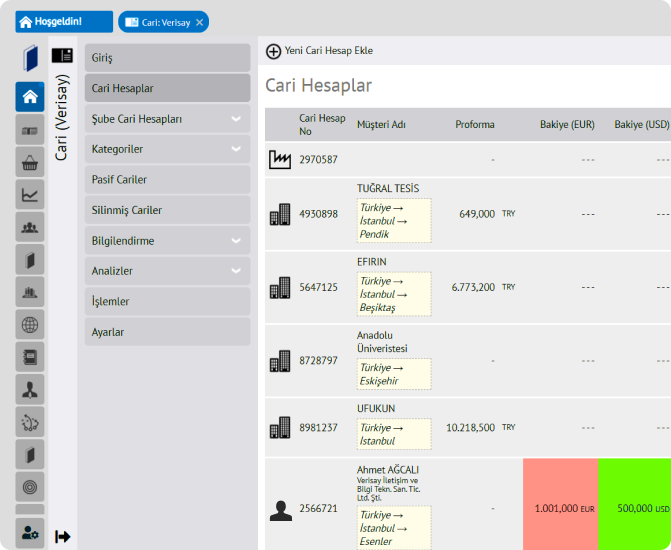
Task: Click proforma value 6.773,200 TRY
Action: click(x=484, y=287)
